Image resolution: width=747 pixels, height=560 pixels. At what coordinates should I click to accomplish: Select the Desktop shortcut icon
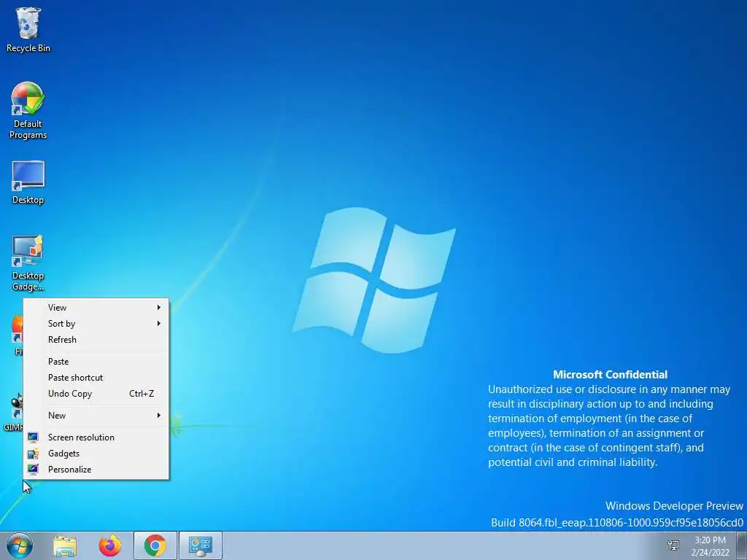(x=28, y=183)
